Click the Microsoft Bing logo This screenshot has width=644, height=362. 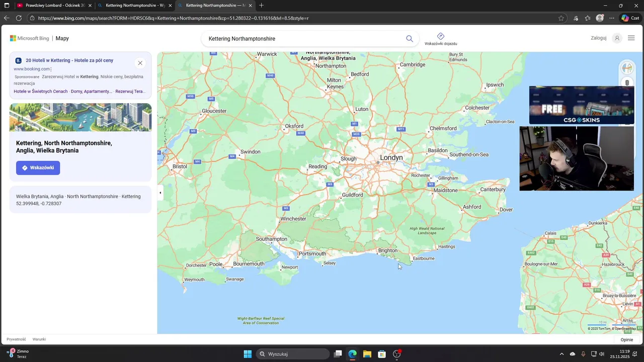pos(30,38)
